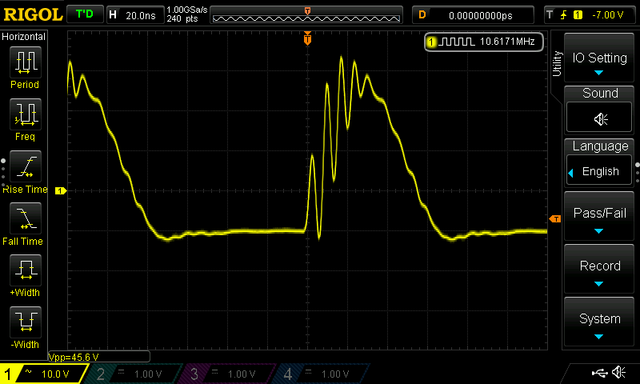640x384 pixels.
Task: Click the Language left arrow
Action: [571, 173]
